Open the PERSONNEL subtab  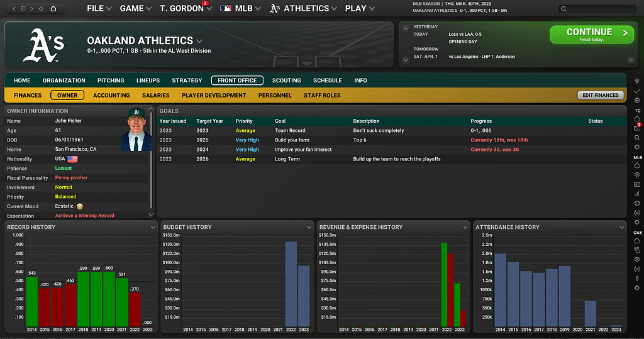[275, 96]
